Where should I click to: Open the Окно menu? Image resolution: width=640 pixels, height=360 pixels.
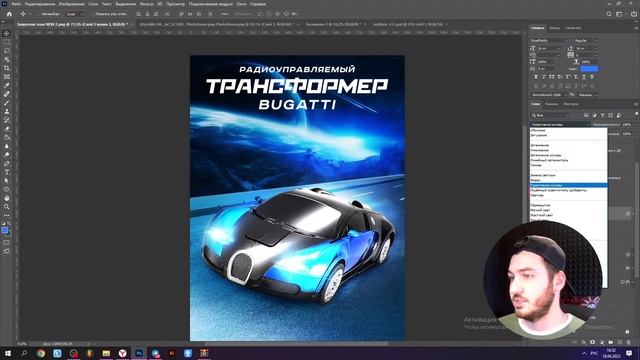click(x=241, y=4)
